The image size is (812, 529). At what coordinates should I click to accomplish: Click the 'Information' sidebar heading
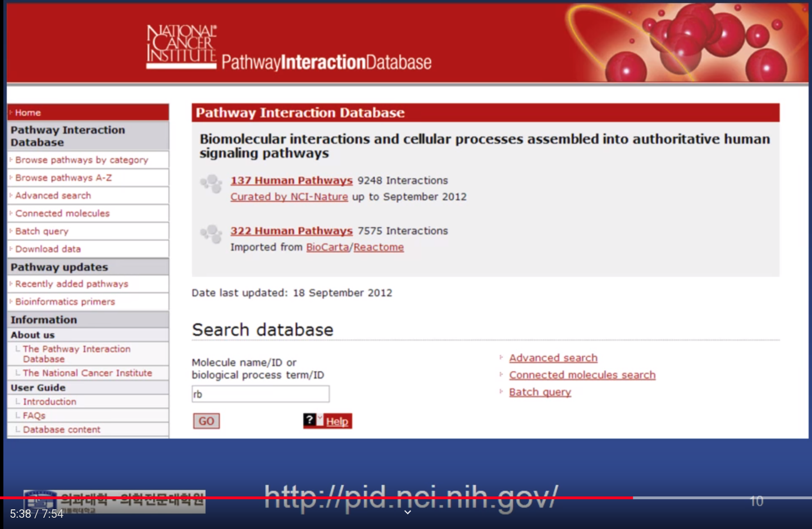[x=44, y=320]
